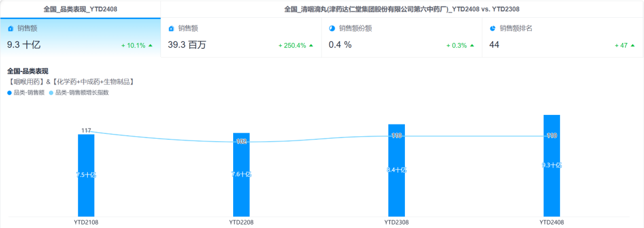Click the pie icon next to 销售额份额
The height and width of the screenshot is (228, 644).
(x=332, y=29)
